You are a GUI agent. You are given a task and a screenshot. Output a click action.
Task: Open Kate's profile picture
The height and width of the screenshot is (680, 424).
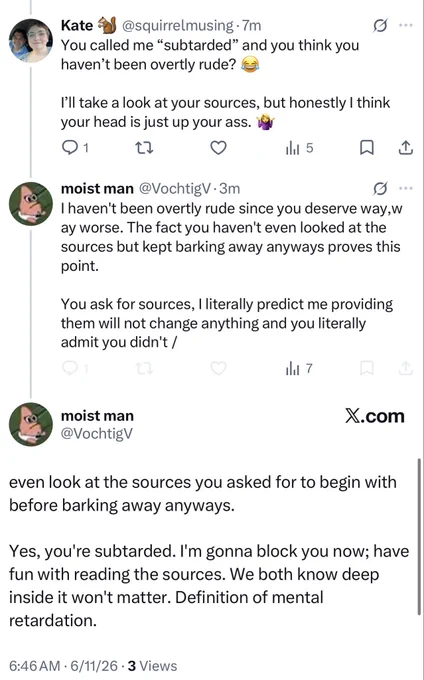(x=31, y=41)
